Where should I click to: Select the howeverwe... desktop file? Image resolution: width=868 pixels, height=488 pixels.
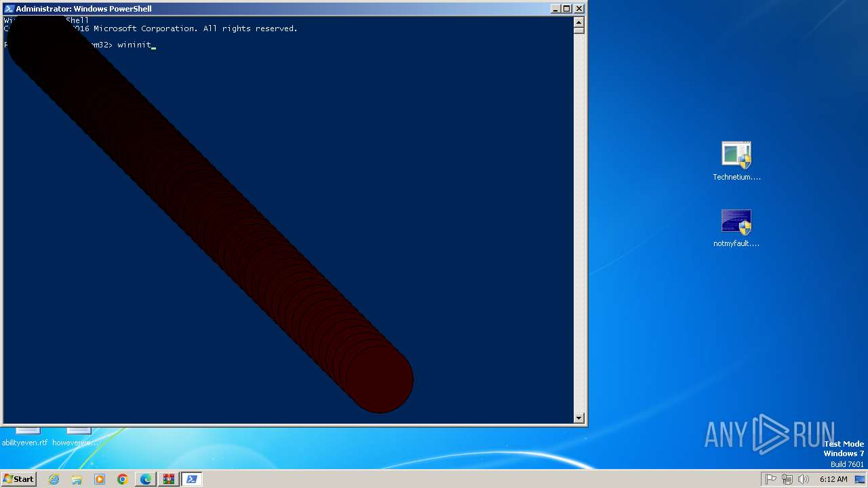click(76, 437)
